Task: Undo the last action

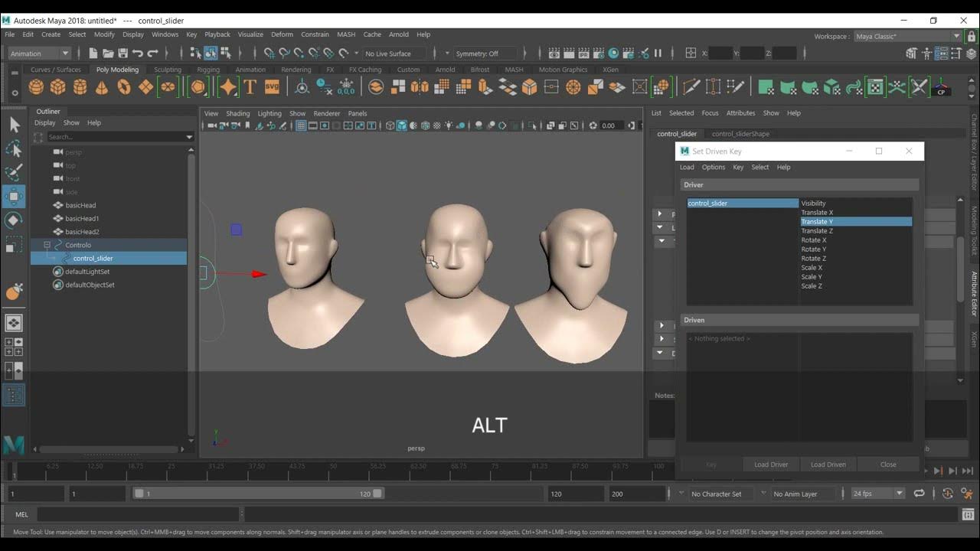Action: 137,54
